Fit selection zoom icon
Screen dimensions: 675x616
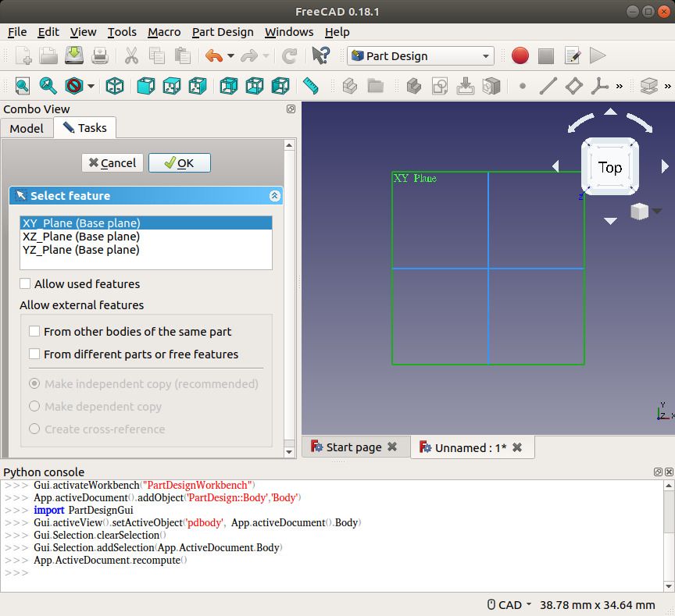pos(48,86)
